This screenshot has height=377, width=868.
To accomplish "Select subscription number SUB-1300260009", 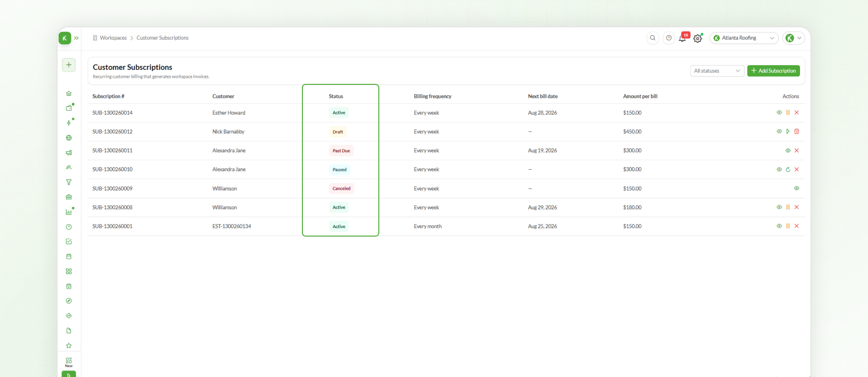I will (x=112, y=188).
